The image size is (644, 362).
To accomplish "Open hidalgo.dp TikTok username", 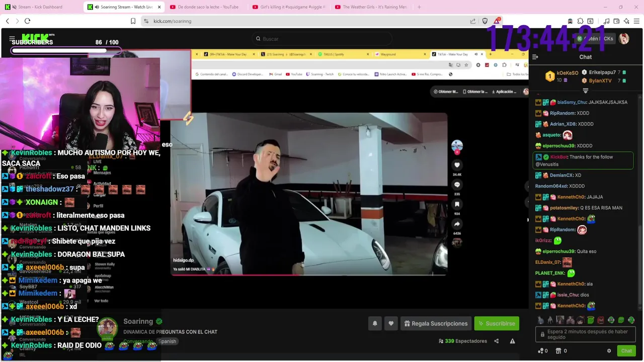I will [x=183, y=261].
